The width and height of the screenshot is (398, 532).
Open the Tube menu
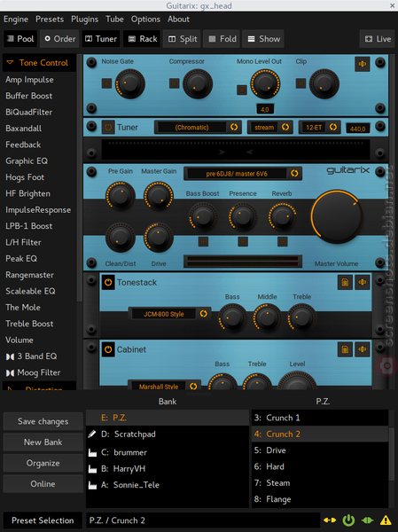point(114,20)
